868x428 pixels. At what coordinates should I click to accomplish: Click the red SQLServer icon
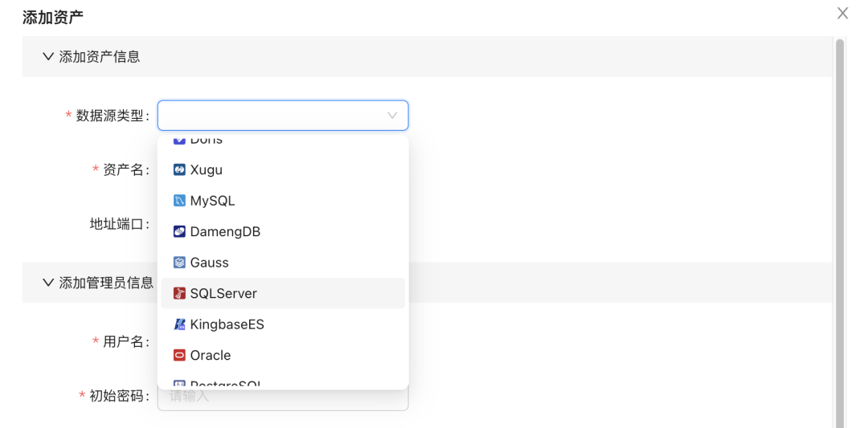(180, 294)
